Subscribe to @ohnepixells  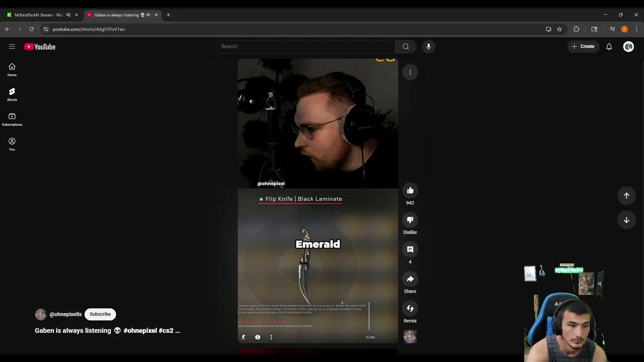[100, 314]
